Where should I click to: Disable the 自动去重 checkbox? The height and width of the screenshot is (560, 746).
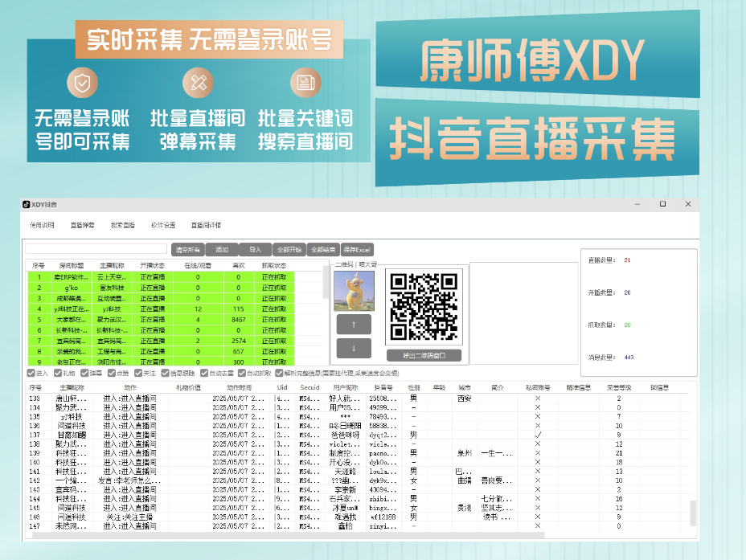click(x=205, y=373)
